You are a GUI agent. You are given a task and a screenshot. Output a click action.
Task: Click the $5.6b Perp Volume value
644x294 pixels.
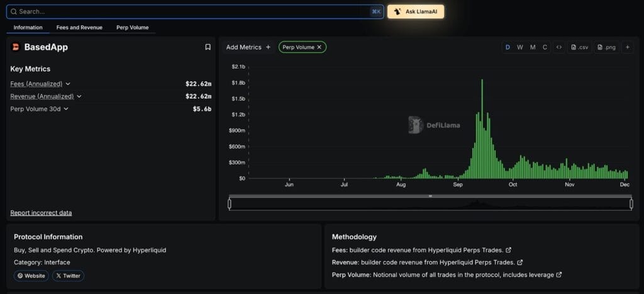tap(202, 109)
